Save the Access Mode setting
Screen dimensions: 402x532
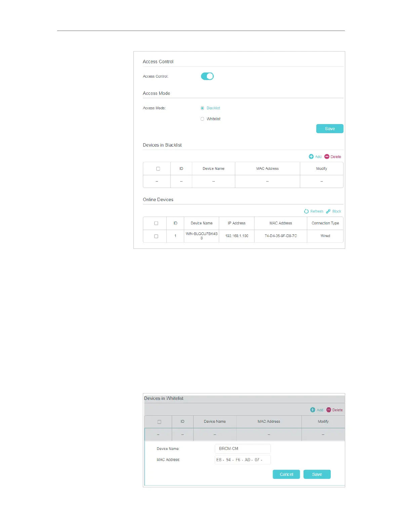(x=330, y=129)
